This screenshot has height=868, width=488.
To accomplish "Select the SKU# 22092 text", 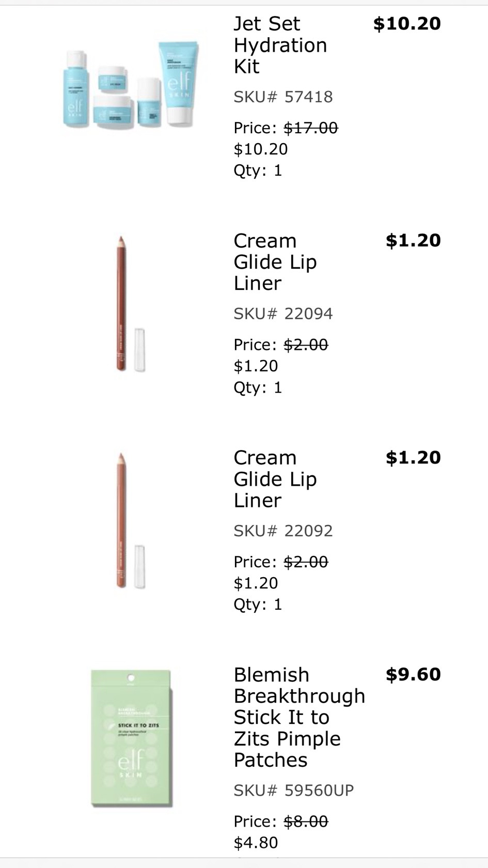I will click(x=283, y=531).
